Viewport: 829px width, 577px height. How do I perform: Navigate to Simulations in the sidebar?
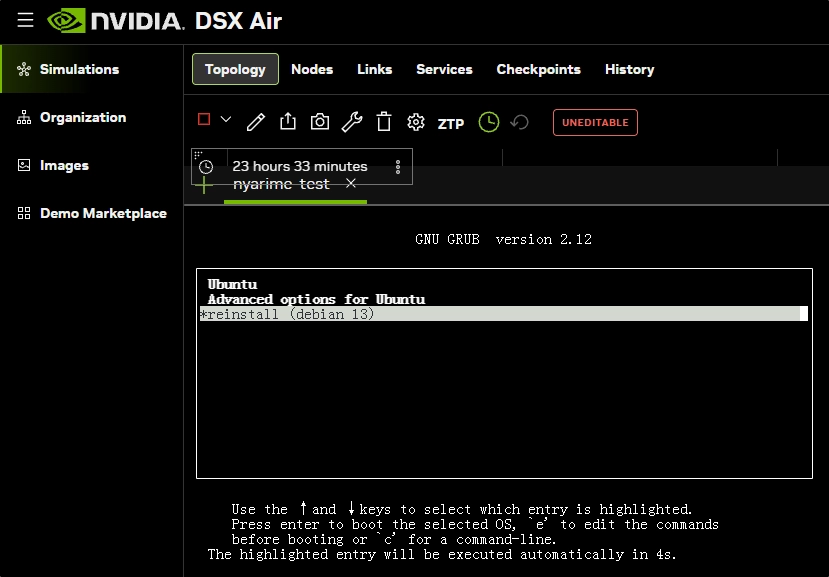[92, 69]
